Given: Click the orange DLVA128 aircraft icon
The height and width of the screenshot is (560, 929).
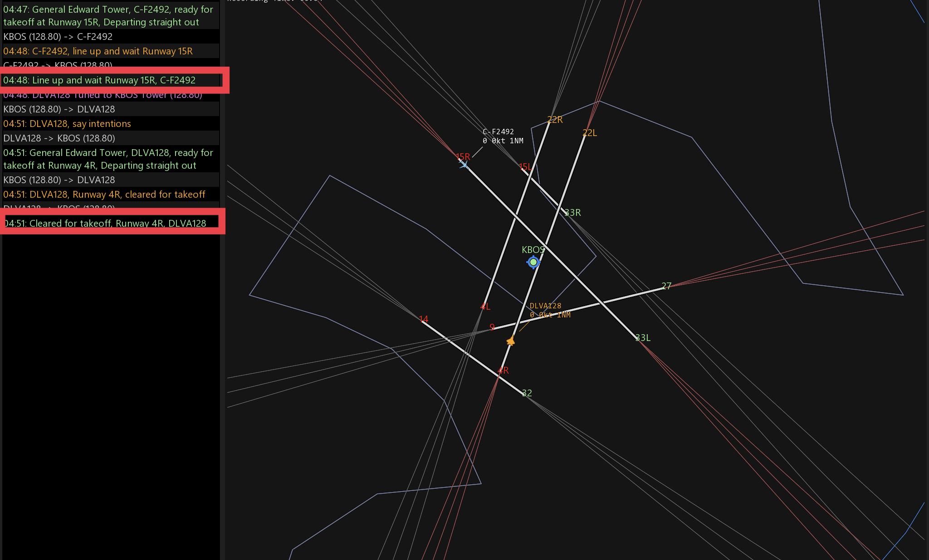Looking at the screenshot, I should pyautogui.click(x=511, y=341).
